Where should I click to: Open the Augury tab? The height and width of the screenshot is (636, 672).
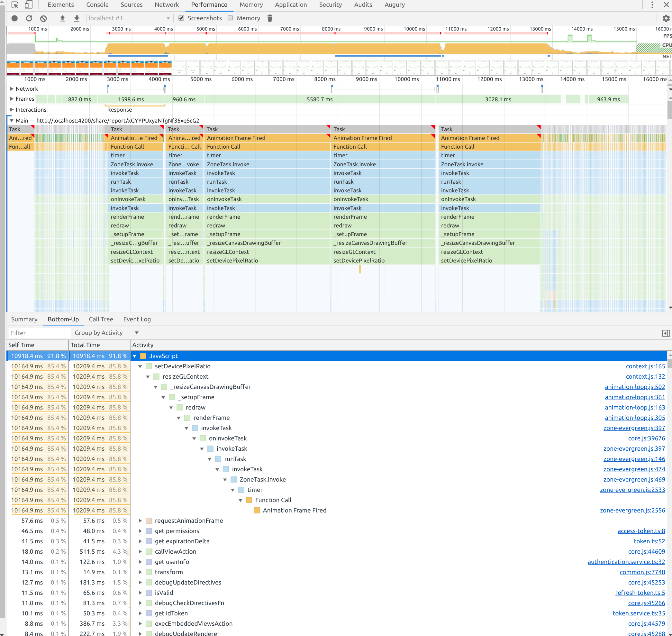395,5
